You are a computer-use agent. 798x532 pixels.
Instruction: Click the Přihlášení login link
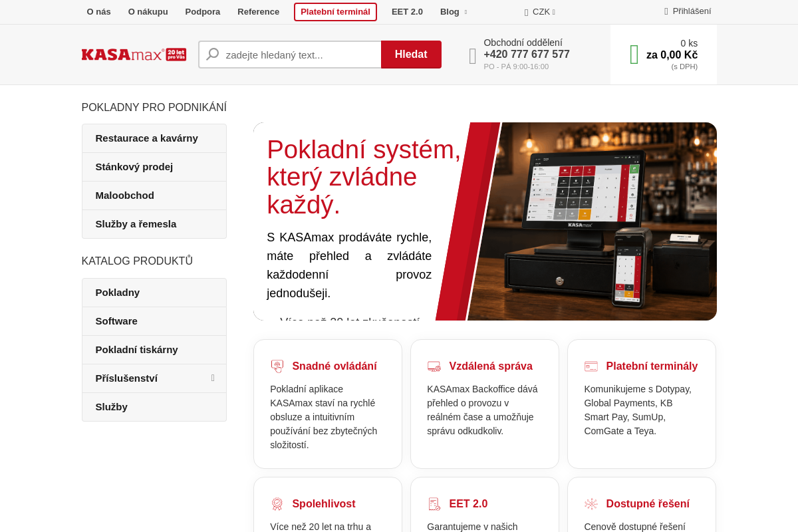tap(692, 11)
